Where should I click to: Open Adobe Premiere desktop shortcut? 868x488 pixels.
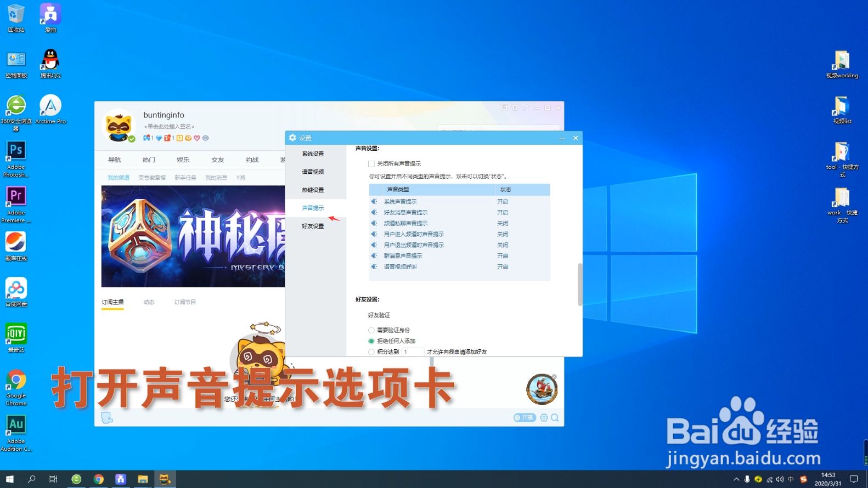coord(16,205)
